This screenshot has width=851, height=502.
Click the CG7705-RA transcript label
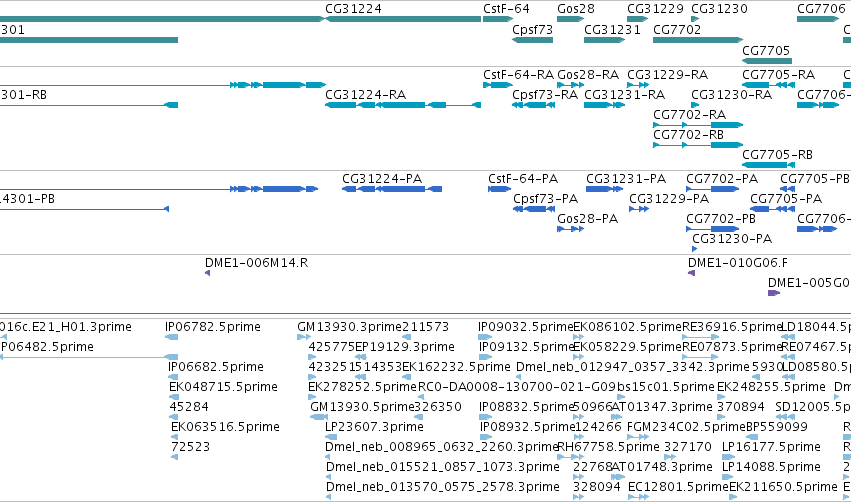778,74
